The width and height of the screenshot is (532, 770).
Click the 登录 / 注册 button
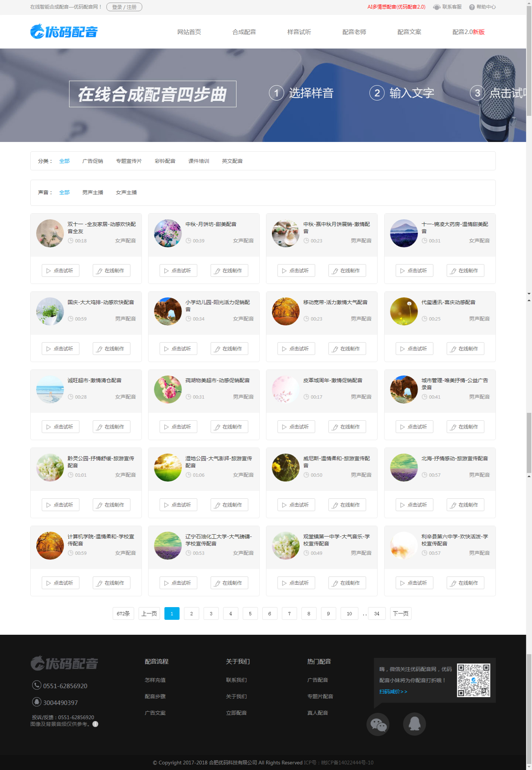pyautogui.click(x=124, y=7)
